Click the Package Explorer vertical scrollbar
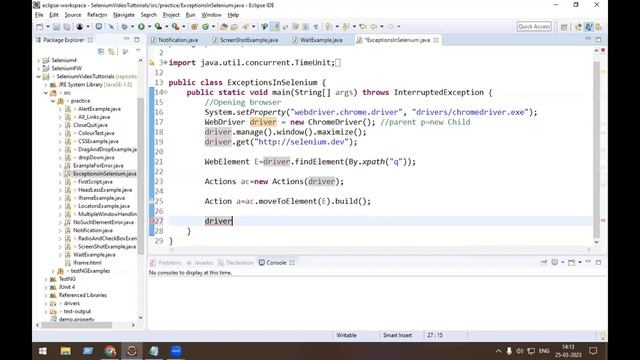This screenshot has height=360, width=640. pyautogui.click(x=140, y=176)
